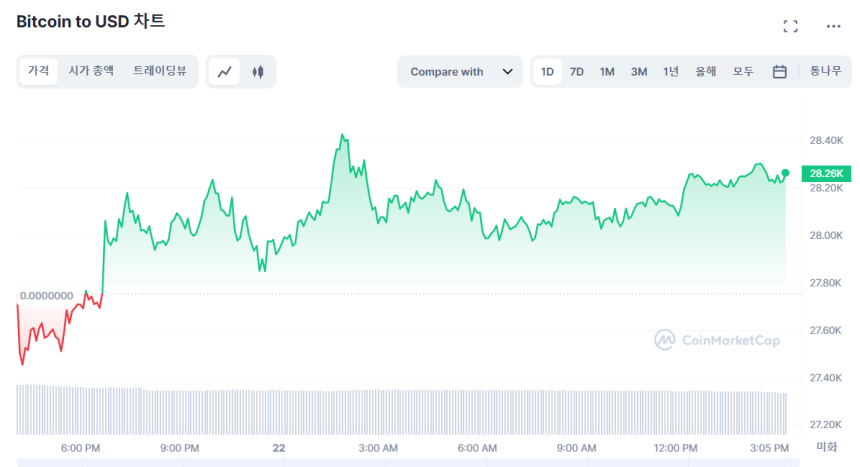Click the CoinMarketCap watermark logo

point(717,340)
